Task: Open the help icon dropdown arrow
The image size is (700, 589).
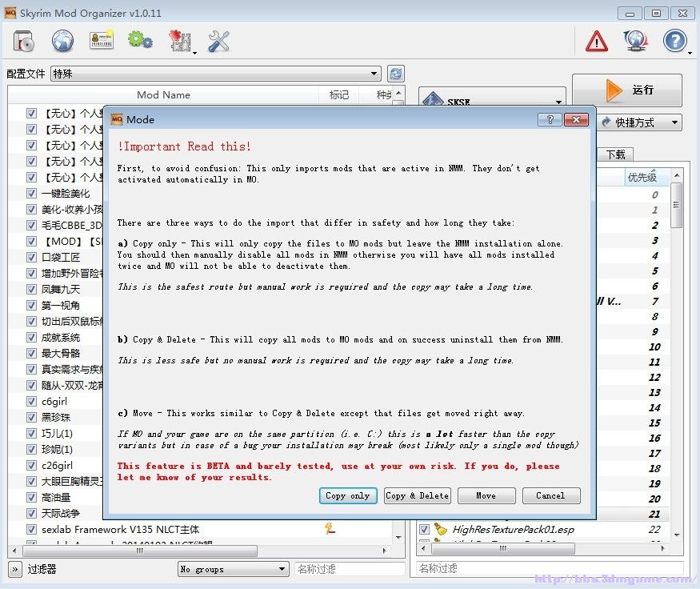Action: 690,53
